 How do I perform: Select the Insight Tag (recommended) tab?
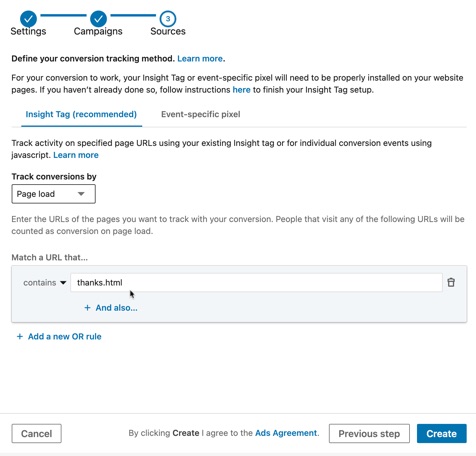pyautogui.click(x=81, y=114)
